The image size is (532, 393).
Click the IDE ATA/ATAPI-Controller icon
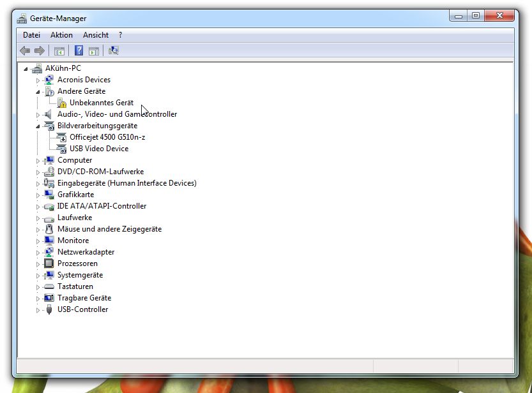pyautogui.click(x=49, y=207)
